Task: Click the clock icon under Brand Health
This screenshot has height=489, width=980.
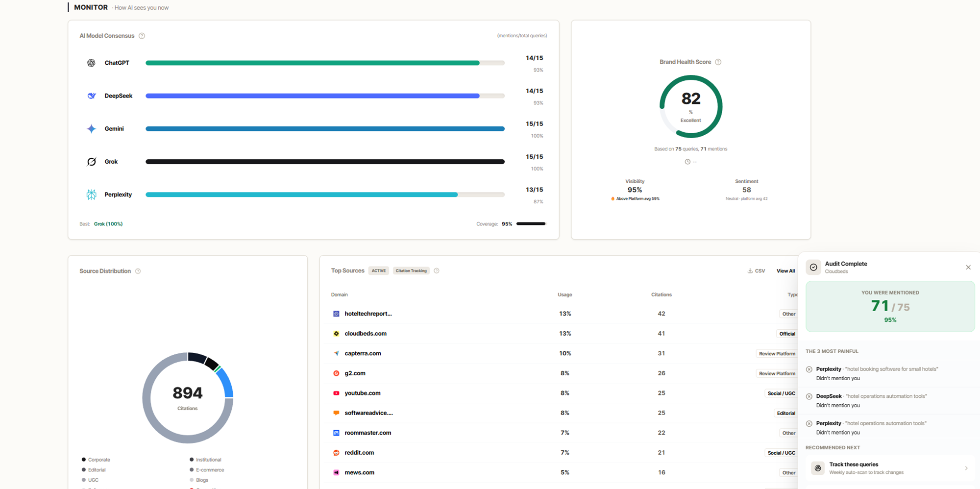Action: 687,162
